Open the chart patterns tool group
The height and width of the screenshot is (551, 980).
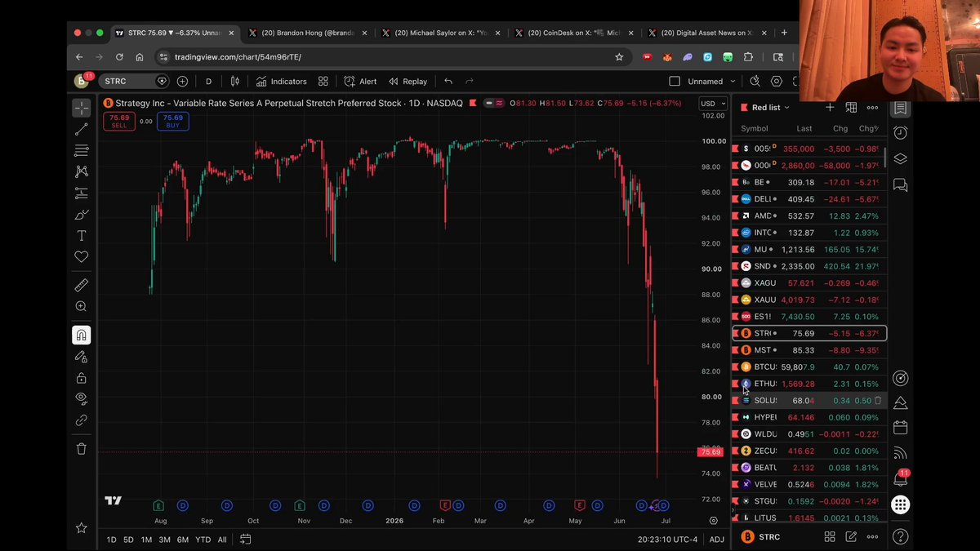[81, 171]
